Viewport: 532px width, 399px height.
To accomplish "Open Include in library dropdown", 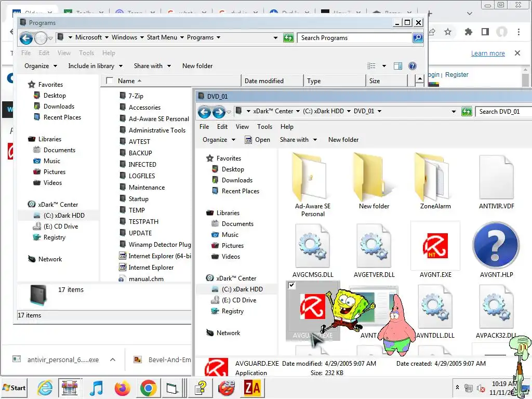I will 96,66.
